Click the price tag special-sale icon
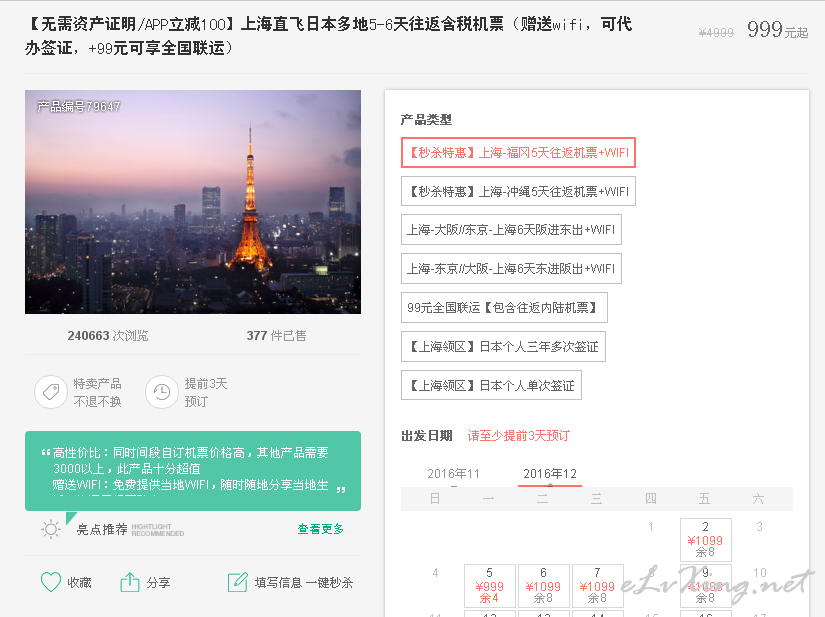Viewport: 825px width, 617px height. (51, 392)
